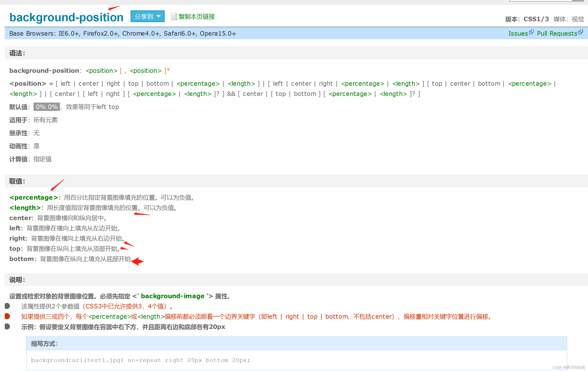This screenshot has width=588, height=371.
Task: Click the red bullet marker before 如果提供三或四个
Action: [x=7, y=316]
